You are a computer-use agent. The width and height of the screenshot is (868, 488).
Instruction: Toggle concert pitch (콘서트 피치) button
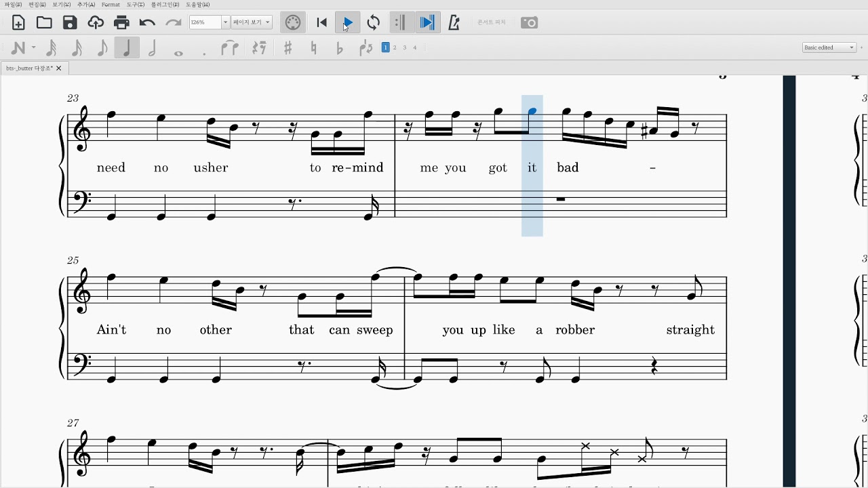492,22
